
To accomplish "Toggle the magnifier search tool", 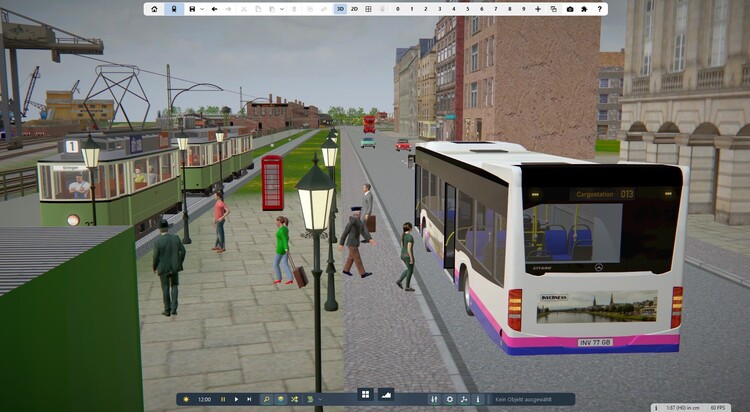I will (266, 399).
